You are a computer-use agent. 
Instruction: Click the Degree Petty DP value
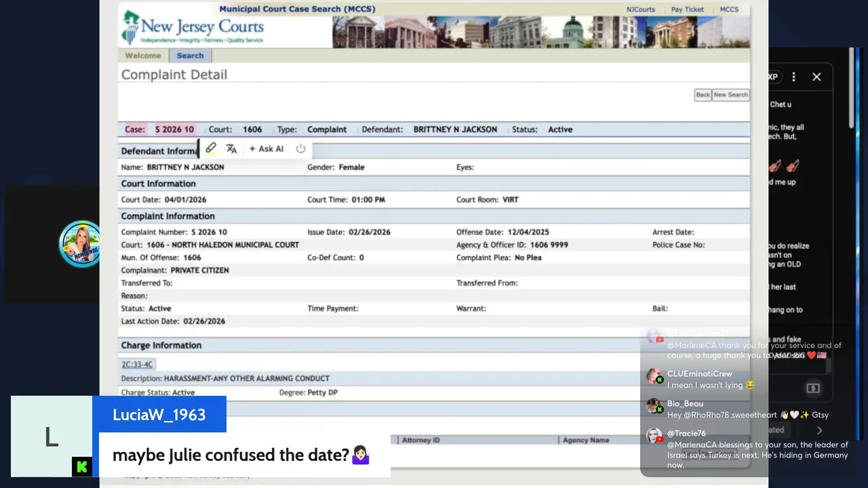pos(323,392)
